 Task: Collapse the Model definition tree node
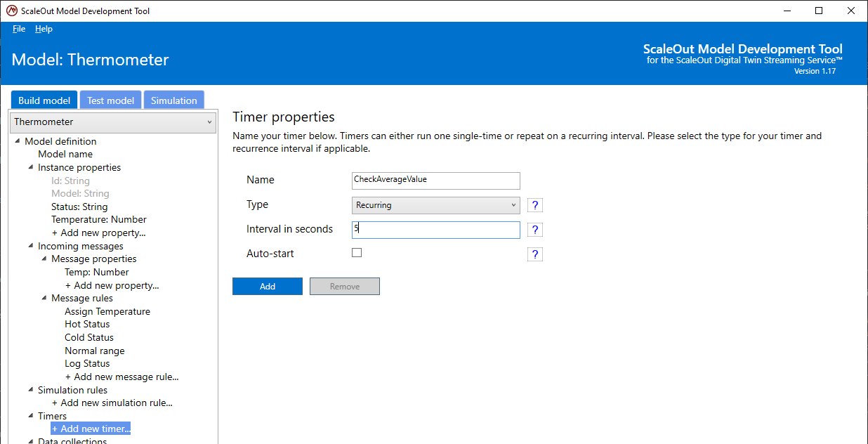point(18,141)
